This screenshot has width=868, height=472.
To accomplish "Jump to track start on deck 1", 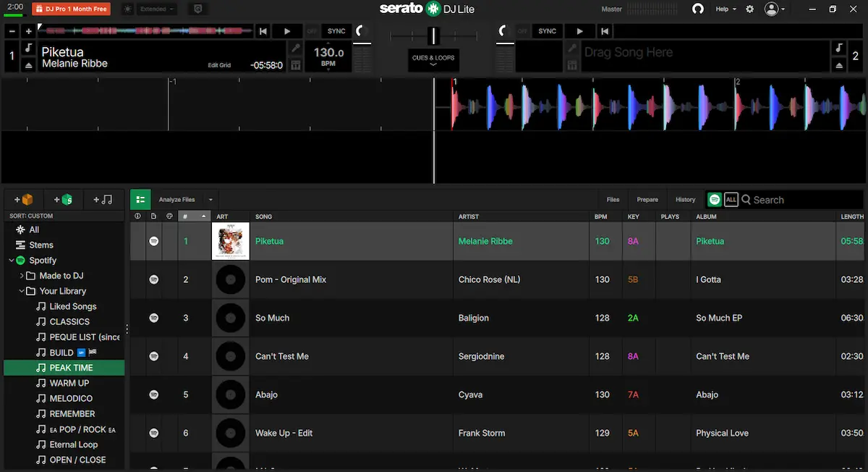I will (263, 31).
